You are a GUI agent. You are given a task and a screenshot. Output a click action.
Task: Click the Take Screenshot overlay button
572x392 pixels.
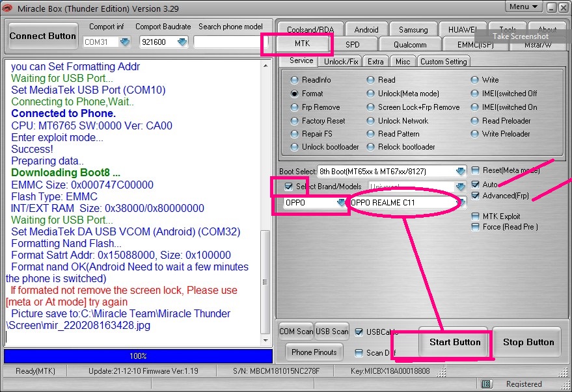pos(521,36)
